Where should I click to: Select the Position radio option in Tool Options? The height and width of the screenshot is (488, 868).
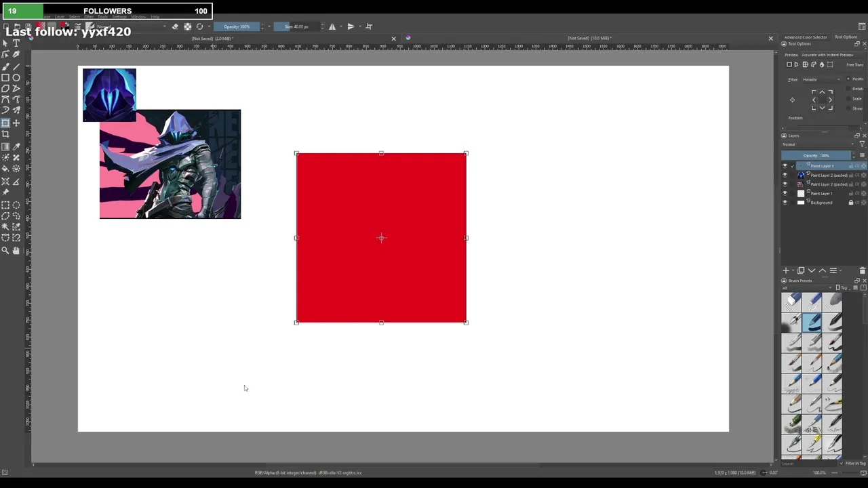point(848,79)
